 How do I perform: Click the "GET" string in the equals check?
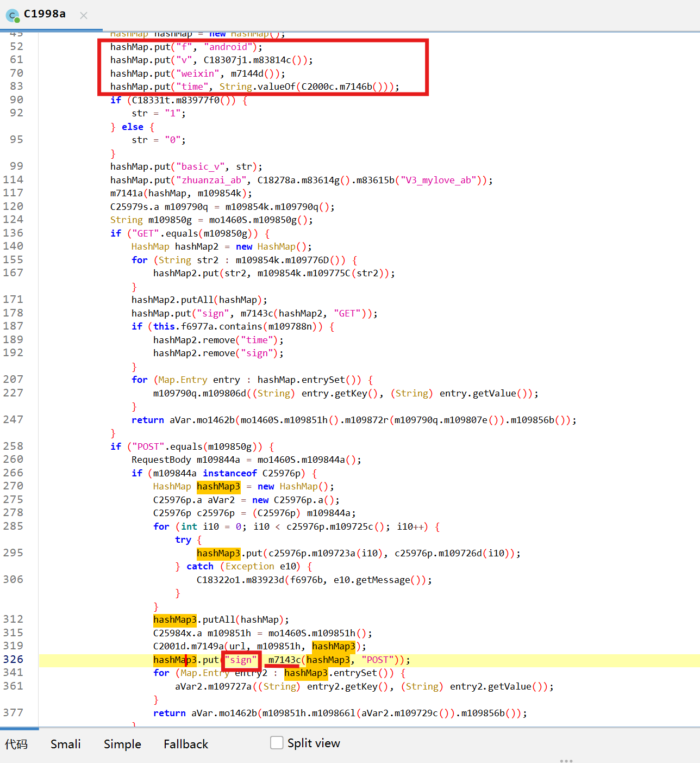tap(146, 233)
